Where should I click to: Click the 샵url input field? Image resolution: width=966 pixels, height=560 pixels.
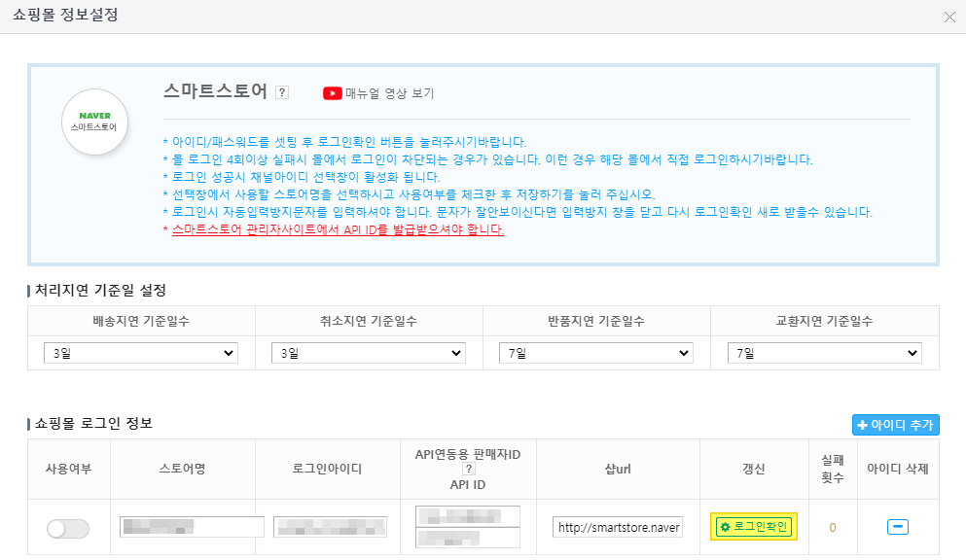[618, 527]
